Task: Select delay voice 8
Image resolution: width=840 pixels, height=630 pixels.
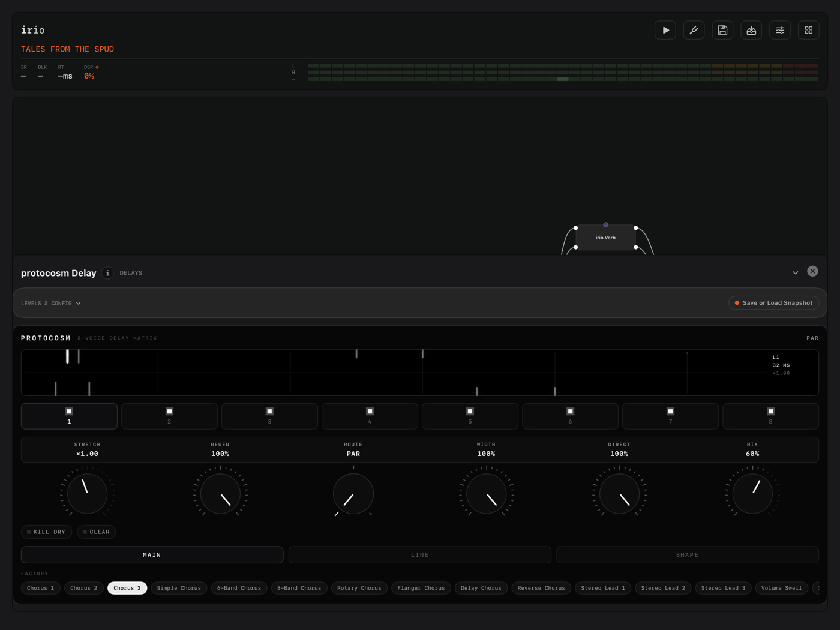Action: click(x=770, y=416)
